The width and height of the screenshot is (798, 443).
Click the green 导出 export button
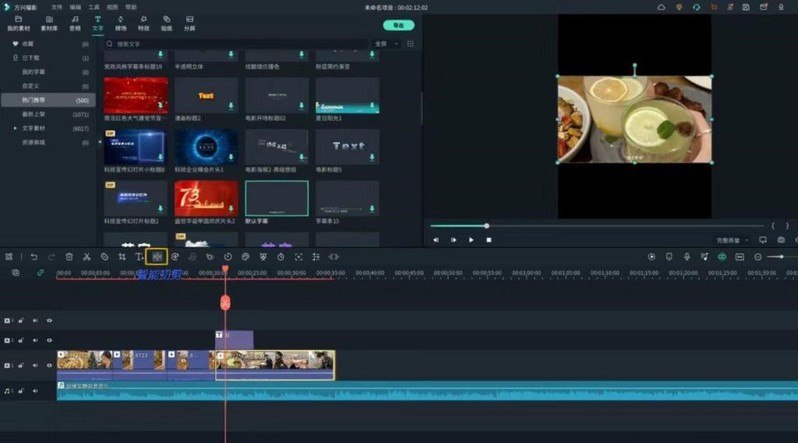pos(398,25)
